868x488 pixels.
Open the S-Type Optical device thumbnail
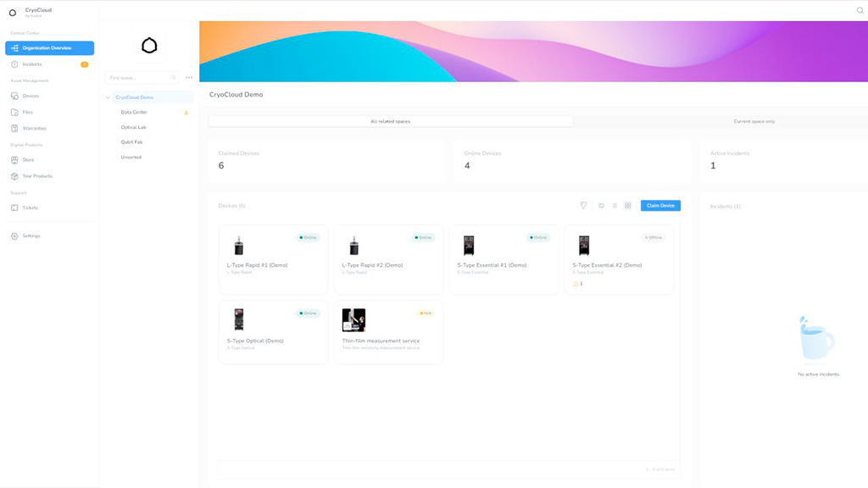[238, 319]
